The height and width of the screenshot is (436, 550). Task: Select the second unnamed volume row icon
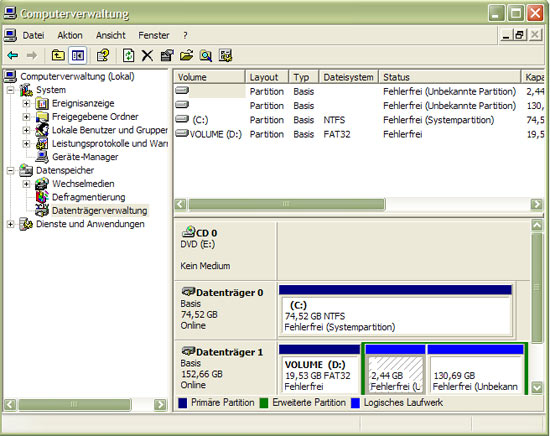[182, 105]
